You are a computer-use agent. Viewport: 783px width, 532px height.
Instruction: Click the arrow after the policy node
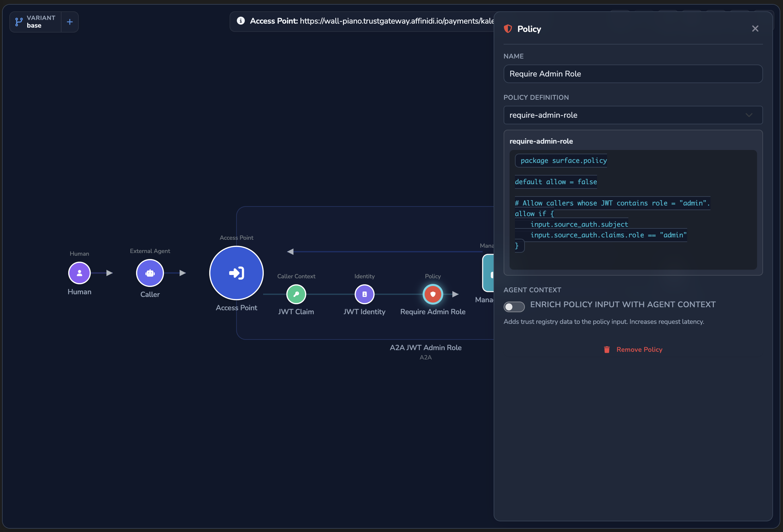(x=455, y=294)
